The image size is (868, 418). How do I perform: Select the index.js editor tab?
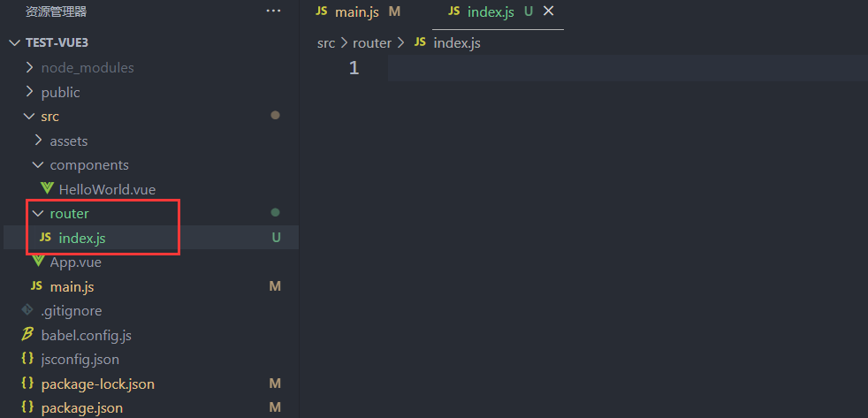click(x=492, y=11)
